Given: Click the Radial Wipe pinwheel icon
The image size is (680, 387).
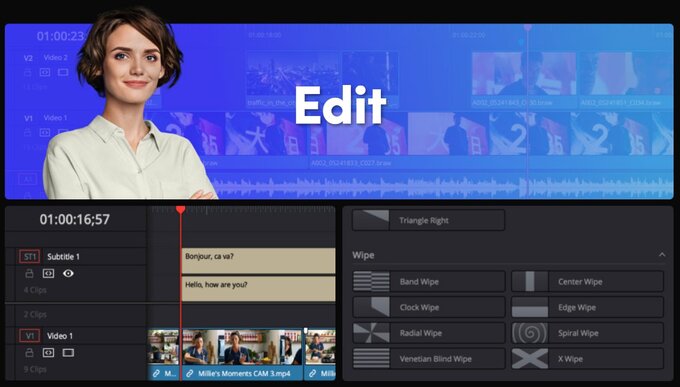Looking at the screenshot, I should pos(371,333).
